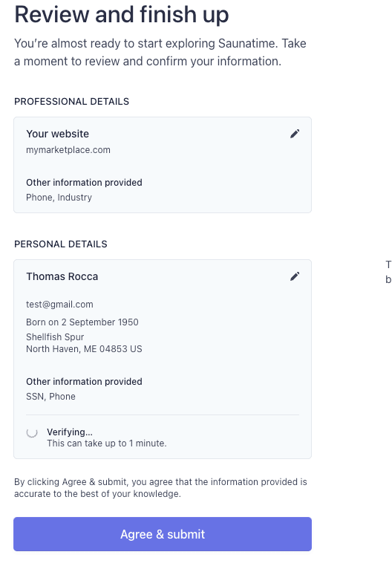Edit Thomas Rocca personal details pencil icon
The image size is (392, 569).
pos(295,276)
